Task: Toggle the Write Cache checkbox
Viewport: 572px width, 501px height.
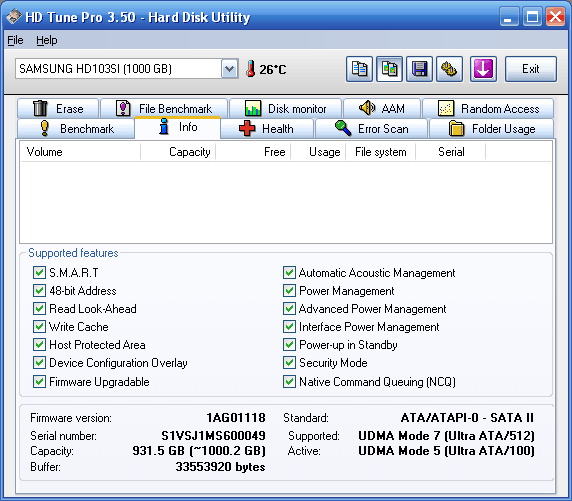Action: coord(39,327)
